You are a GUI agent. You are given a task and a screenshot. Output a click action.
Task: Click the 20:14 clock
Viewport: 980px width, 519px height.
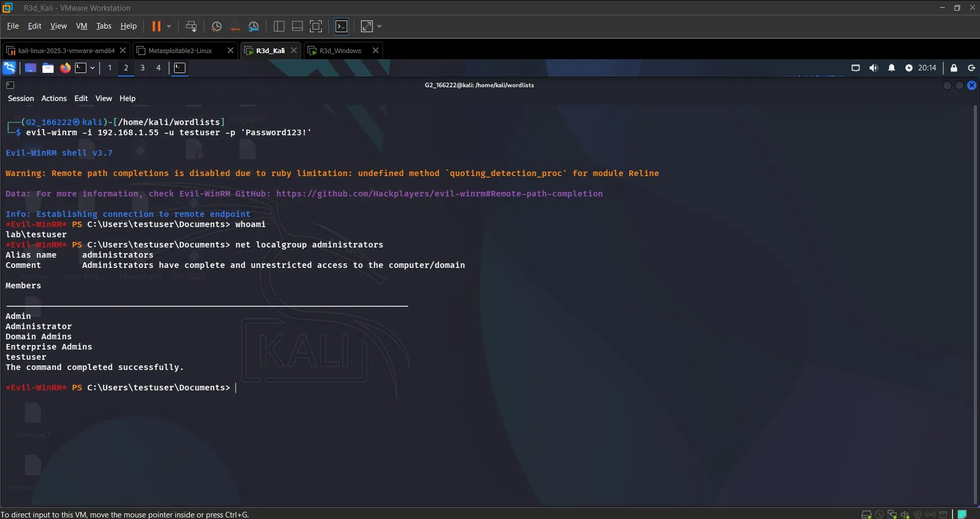click(927, 68)
